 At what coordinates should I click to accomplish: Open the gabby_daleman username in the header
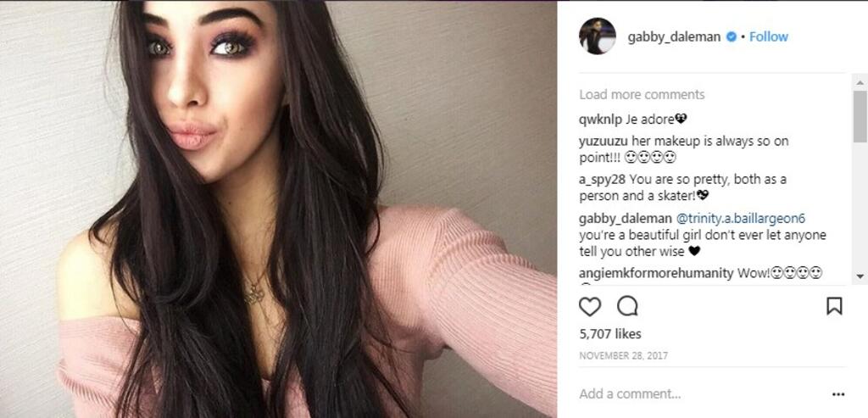(x=674, y=37)
